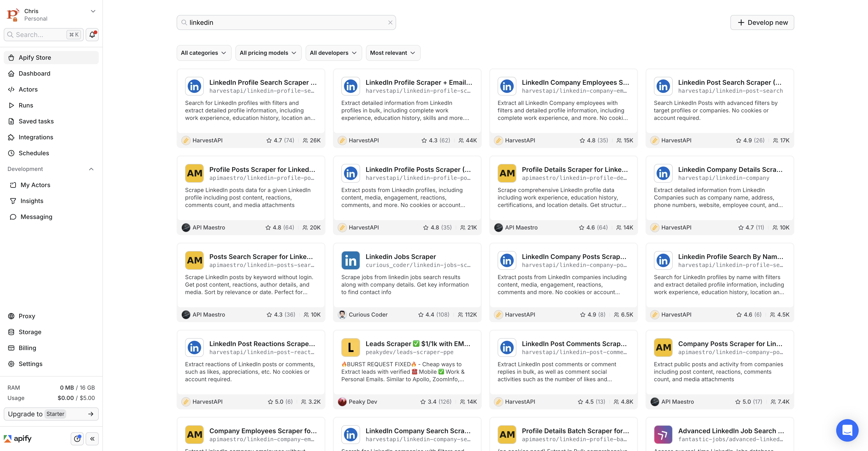Open LinkedIn Profile Posts Scraper card title
Image resolution: width=868 pixels, height=451 pixels.
(x=418, y=170)
